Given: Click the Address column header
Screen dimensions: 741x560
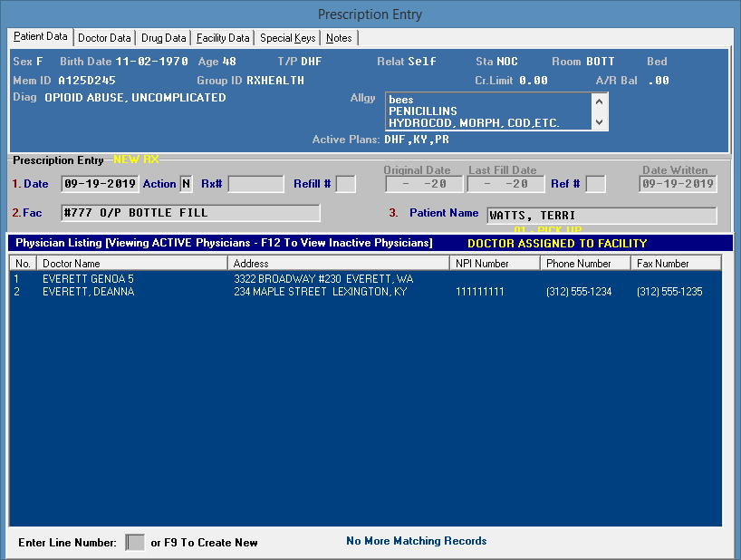Looking at the screenshot, I should click(x=339, y=264).
